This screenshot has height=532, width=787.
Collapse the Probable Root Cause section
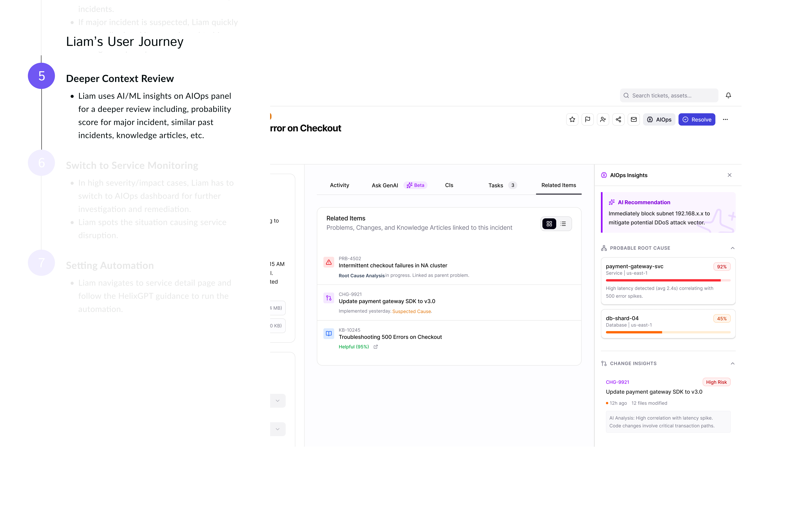coord(732,248)
